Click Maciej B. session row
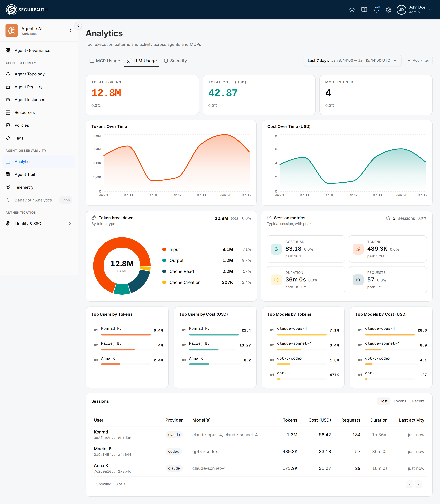Screen dimensions: 440x504 (259, 451)
